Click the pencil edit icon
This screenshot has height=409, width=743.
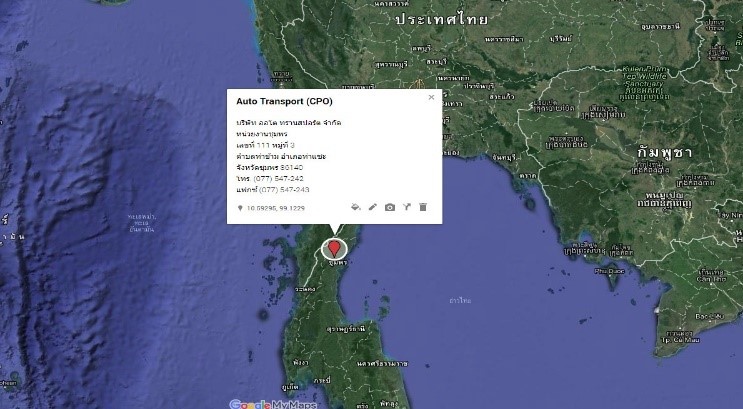(x=373, y=207)
